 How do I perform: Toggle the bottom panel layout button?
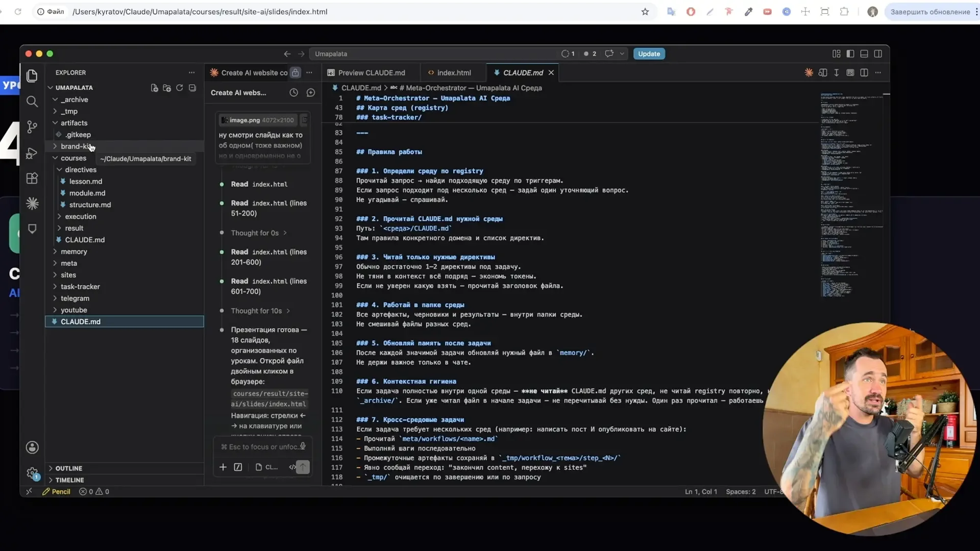864,54
